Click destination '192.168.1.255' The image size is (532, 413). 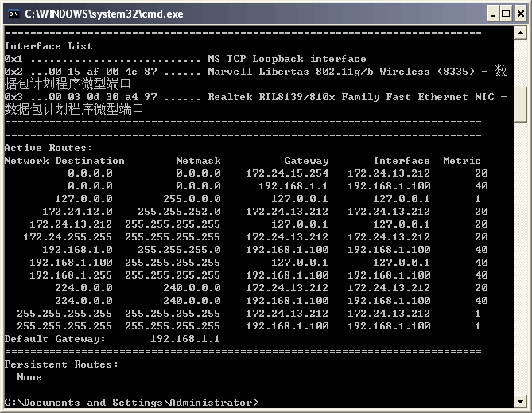pyautogui.click(x=71, y=275)
